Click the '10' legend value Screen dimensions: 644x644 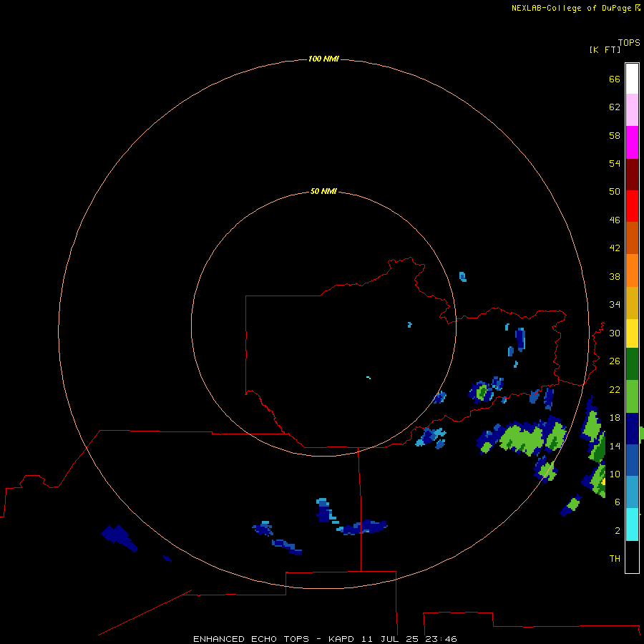pos(615,474)
